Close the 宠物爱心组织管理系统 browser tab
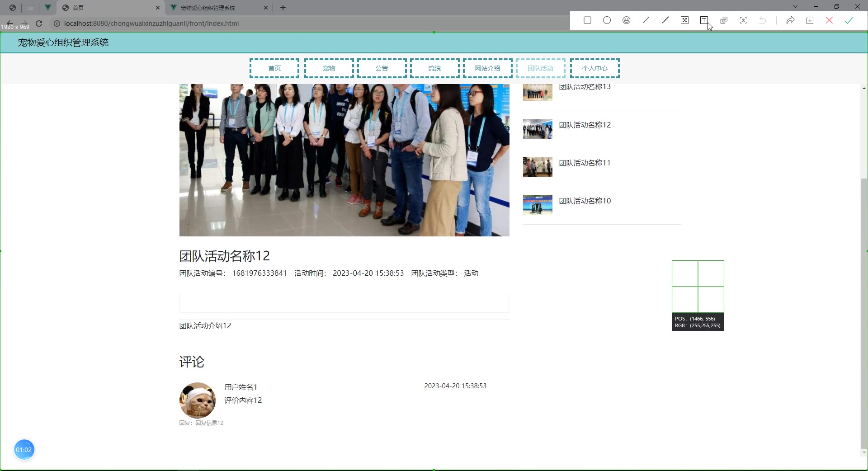The height and width of the screenshot is (471, 868). click(266, 8)
